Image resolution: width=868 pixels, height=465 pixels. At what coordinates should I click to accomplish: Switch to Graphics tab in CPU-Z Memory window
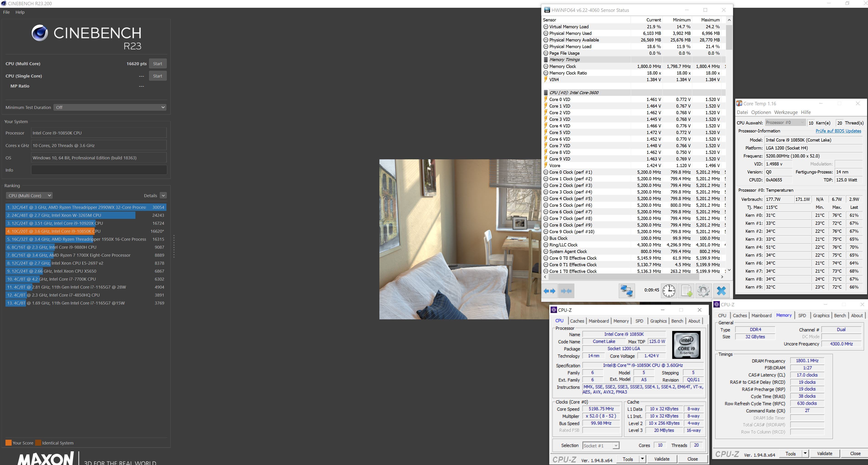tap(821, 315)
